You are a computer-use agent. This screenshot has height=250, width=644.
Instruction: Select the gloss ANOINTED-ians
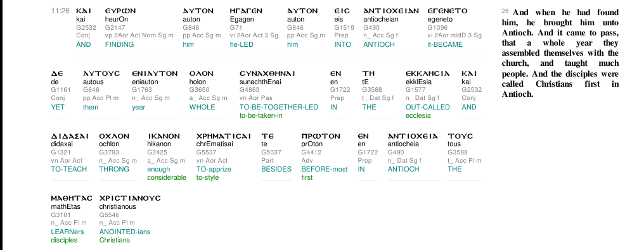[125, 232]
